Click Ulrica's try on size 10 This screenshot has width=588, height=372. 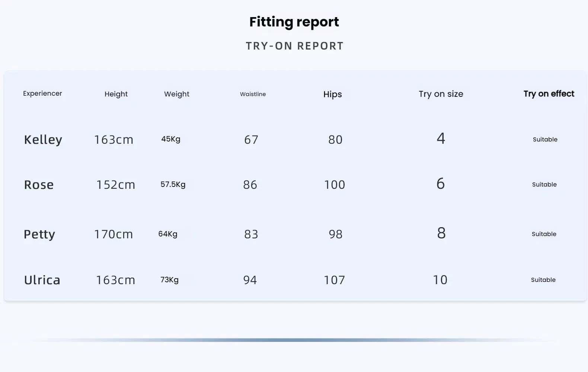coord(440,280)
